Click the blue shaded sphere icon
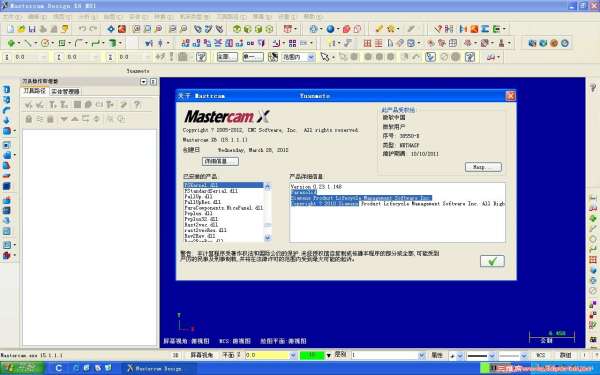Image resolution: width=600 pixels, height=375 pixels. [x=330, y=29]
